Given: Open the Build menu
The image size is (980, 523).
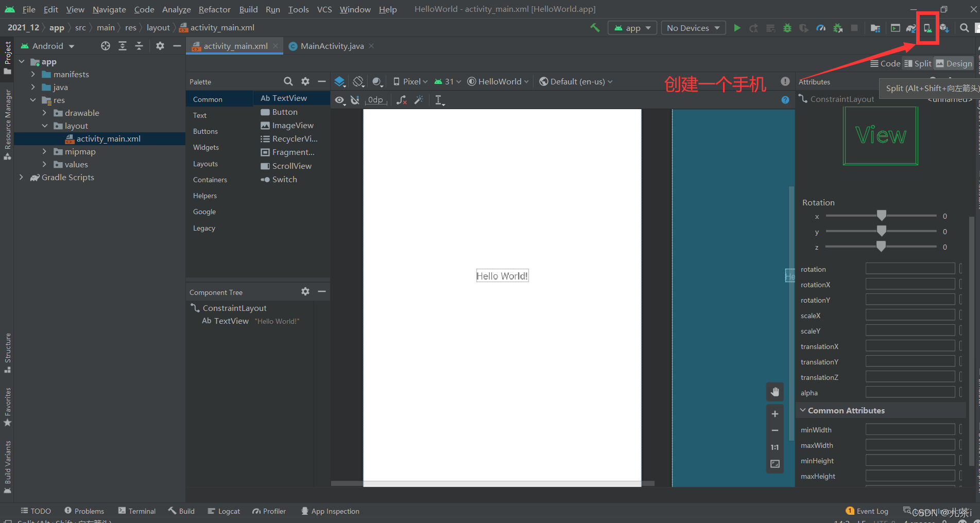Looking at the screenshot, I should pos(248,9).
